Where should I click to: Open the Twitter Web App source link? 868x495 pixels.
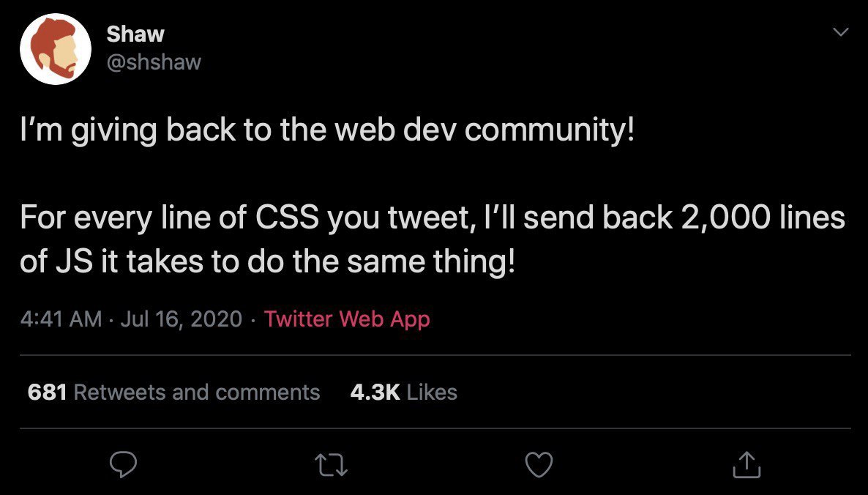pyautogui.click(x=346, y=319)
